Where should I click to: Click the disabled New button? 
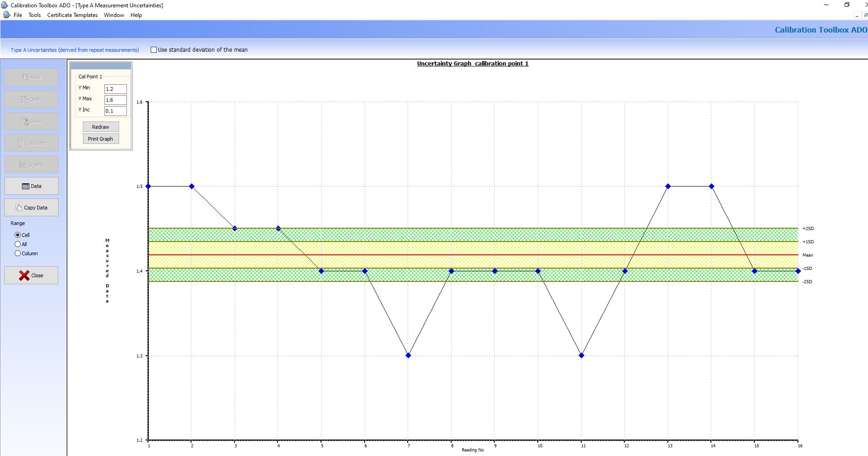[31, 77]
